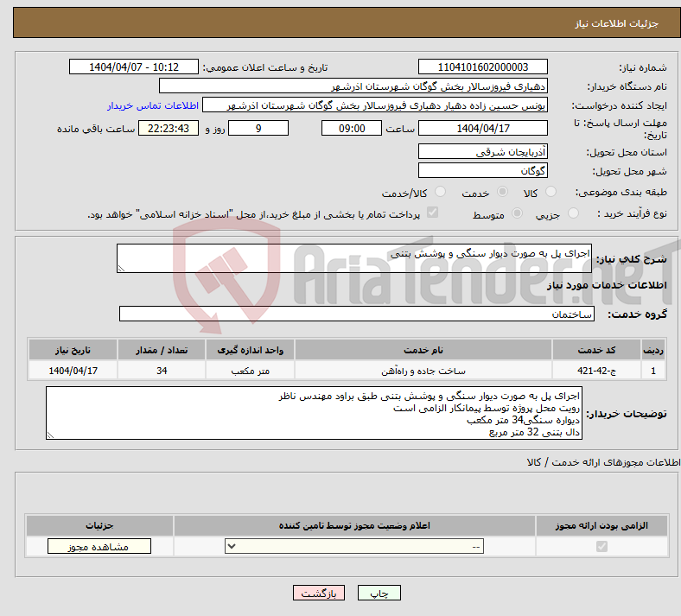681x616 pixels.
Task: Click the توضیحات خریدار text area
Action: [314, 413]
